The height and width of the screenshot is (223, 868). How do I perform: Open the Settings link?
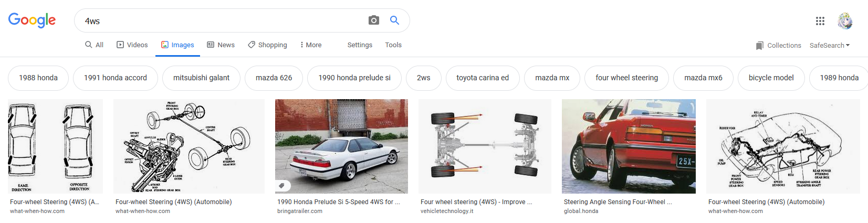point(360,45)
